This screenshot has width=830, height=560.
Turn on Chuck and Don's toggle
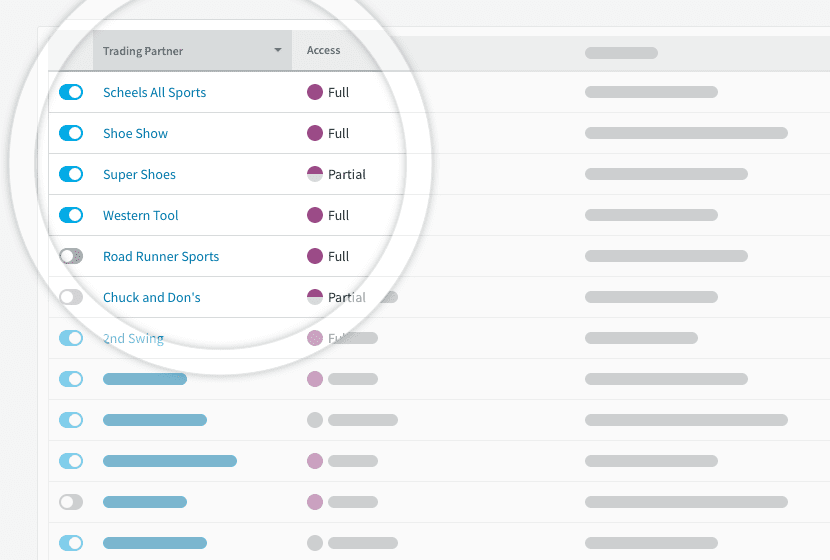(x=71, y=297)
